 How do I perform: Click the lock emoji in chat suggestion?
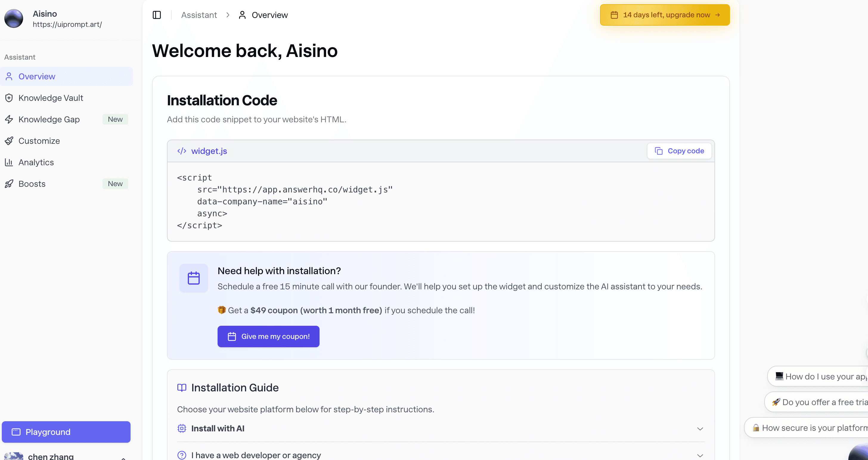[756, 427]
